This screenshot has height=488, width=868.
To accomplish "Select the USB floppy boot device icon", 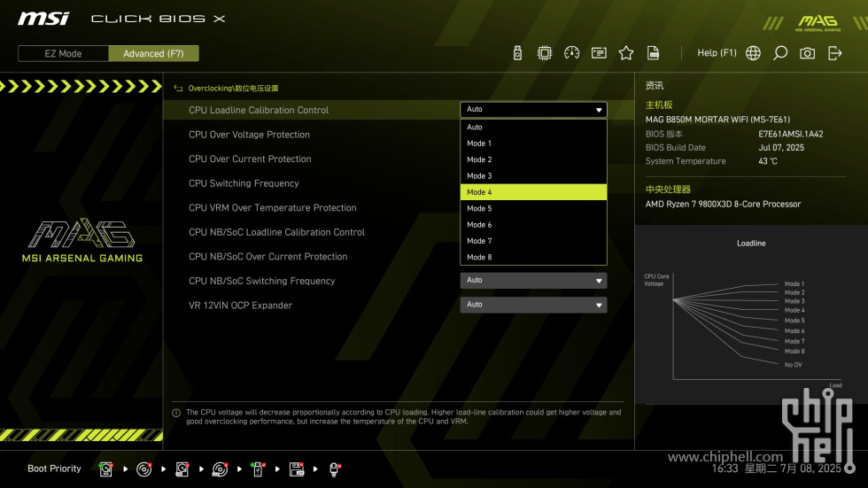I will click(x=296, y=469).
